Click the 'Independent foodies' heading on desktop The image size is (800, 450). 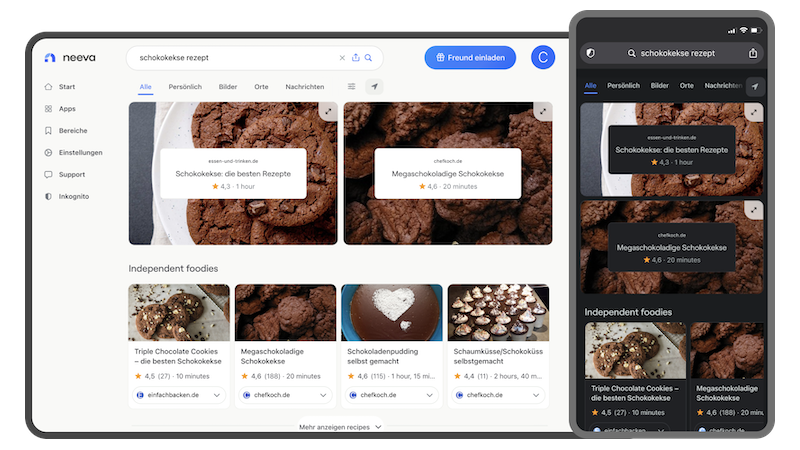[x=173, y=268]
